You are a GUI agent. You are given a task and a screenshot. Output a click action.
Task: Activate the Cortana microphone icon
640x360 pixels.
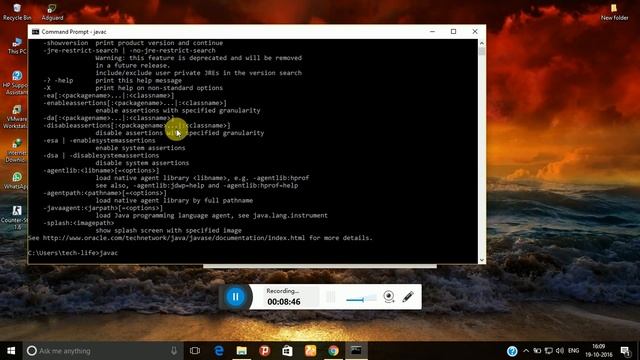click(x=174, y=351)
